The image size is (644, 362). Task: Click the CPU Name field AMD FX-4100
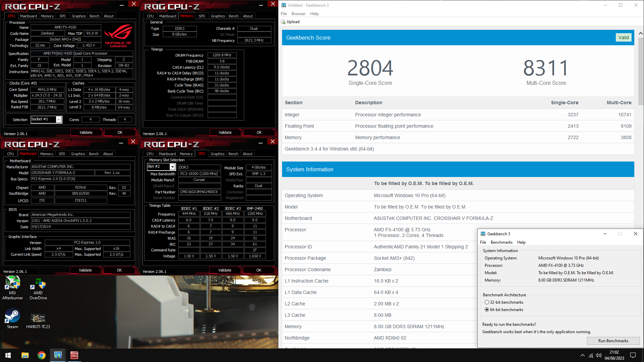(x=65, y=27)
